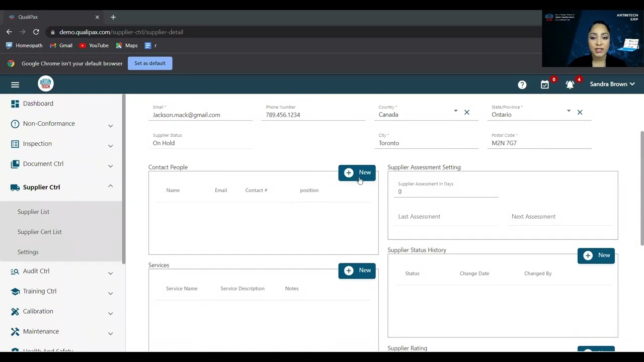Expand the Inspection menu chevron
Image resolution: width=644 pixels, height=362 pixels.
(110, 145)
